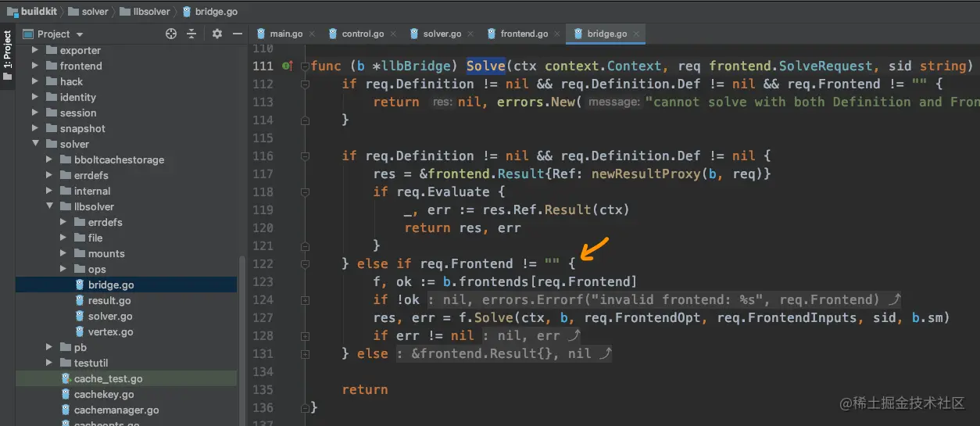Click line number 135 in the gutter
The height and width of the screenshot is (426, 980).
click(x=263, y=390)
